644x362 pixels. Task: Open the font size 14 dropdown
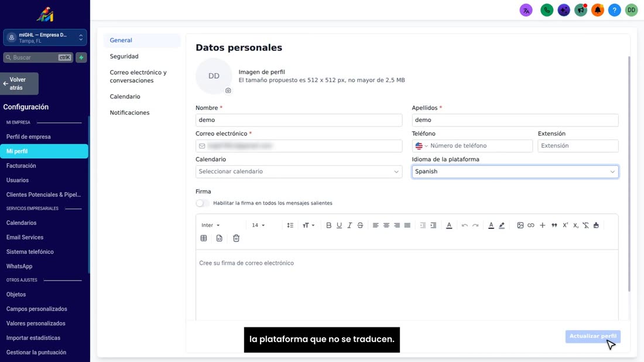point(258,225)
